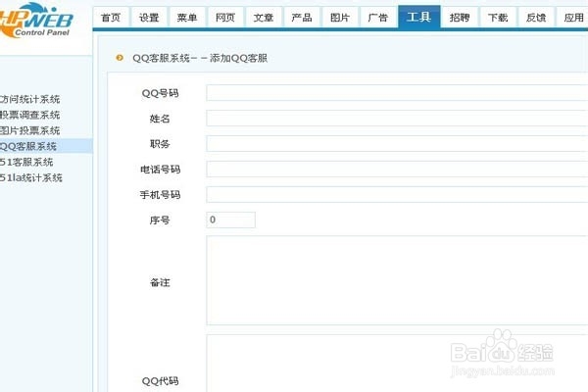Open 51客服系统 in the sidebar
Screen dimensions: 588x392
pos(26,162)
